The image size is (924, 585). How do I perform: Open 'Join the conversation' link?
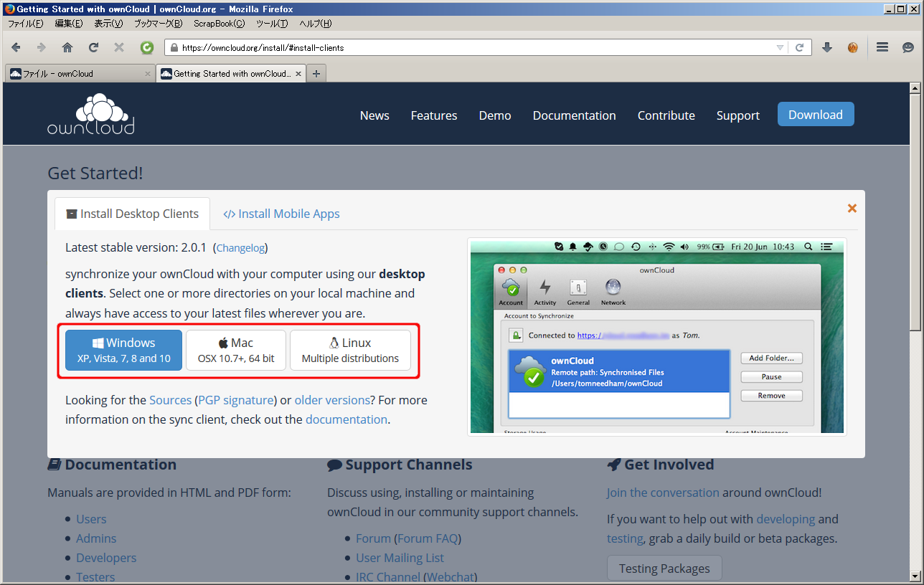point(663,493)
